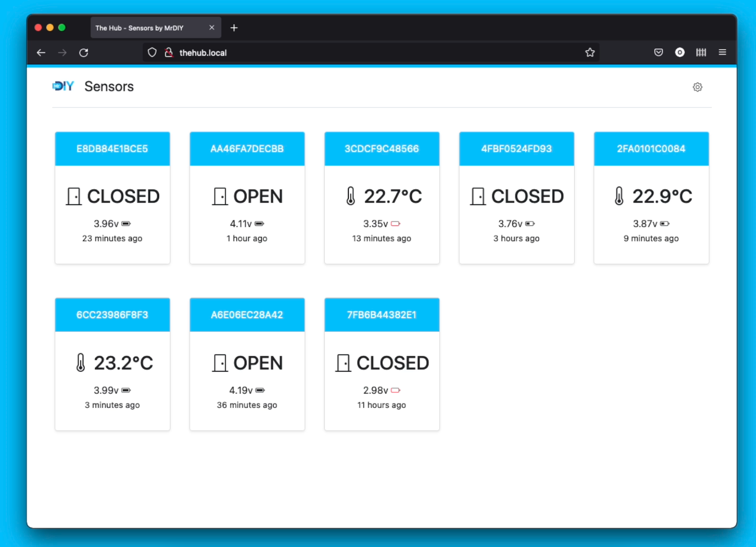Click the low battery icon on sensor 7FB6B44382E1

396,390
